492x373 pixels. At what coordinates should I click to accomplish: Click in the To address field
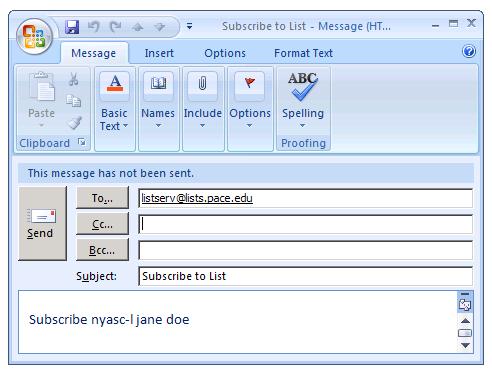[305, 198]
